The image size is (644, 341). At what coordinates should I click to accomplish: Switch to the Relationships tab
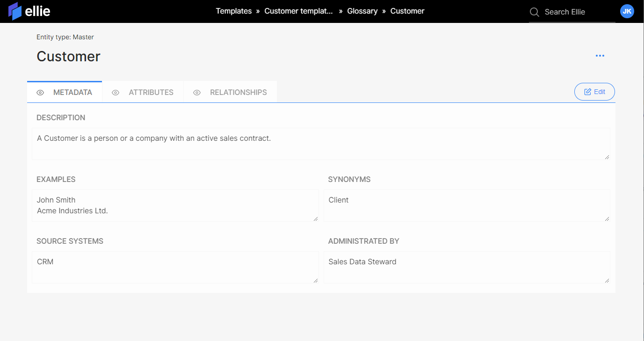[238, 93]
